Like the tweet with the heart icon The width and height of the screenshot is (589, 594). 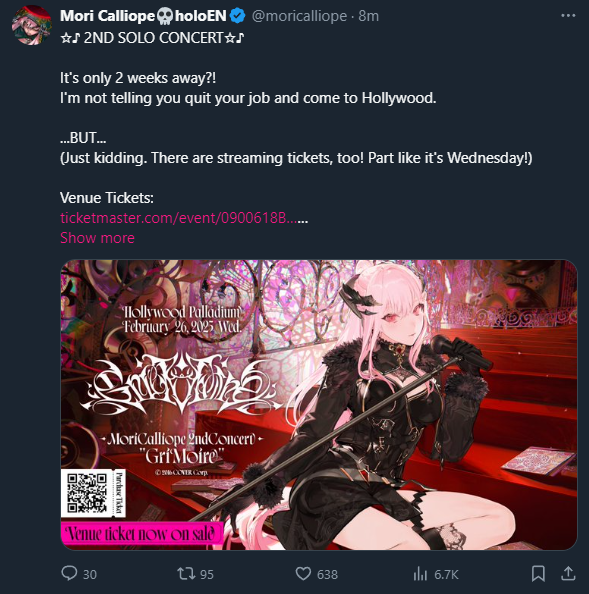tap(303, 574)
